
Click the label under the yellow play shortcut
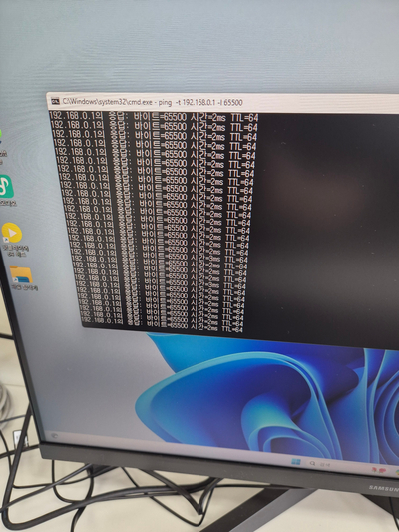click(x=16, y=251)
